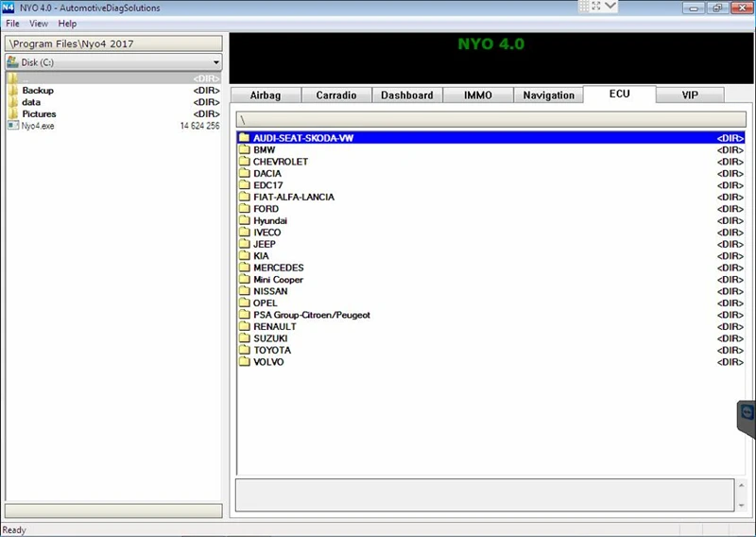
Task: Switch to the Navigation tab
Action: [x=549, y=95]
